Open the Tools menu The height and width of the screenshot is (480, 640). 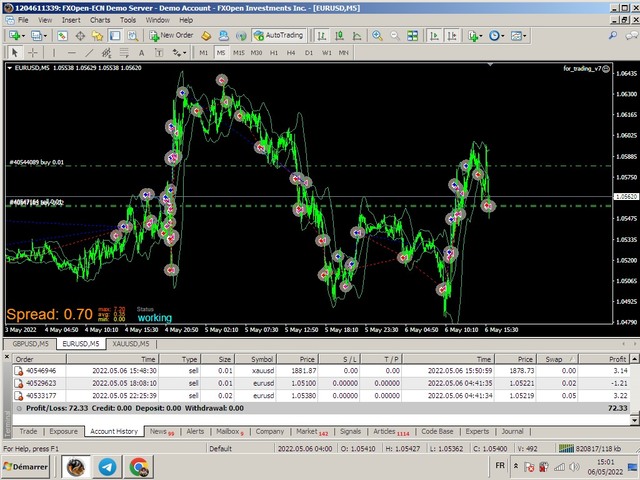point(128,20)
